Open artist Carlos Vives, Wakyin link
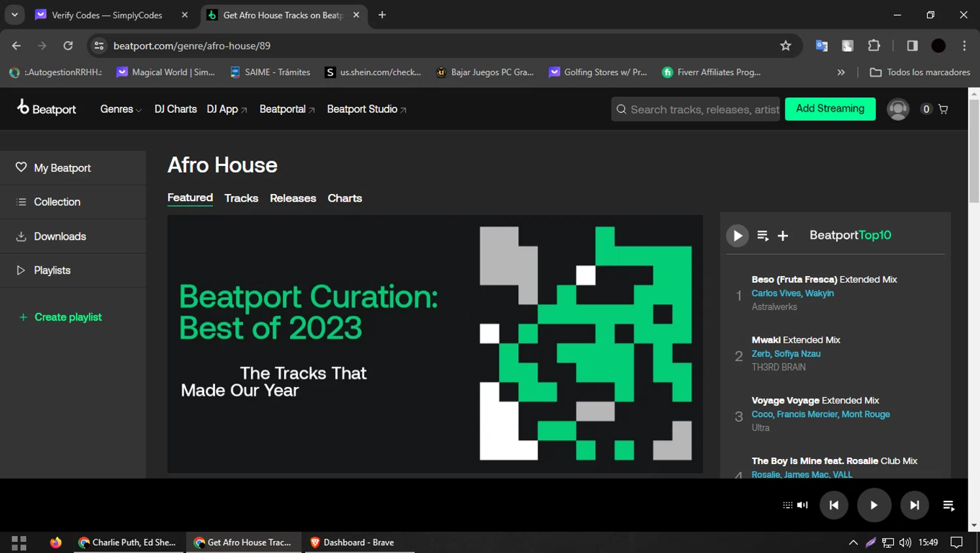Image resolution: width=980 pixels, height=553 pixels. click(792, 293)
